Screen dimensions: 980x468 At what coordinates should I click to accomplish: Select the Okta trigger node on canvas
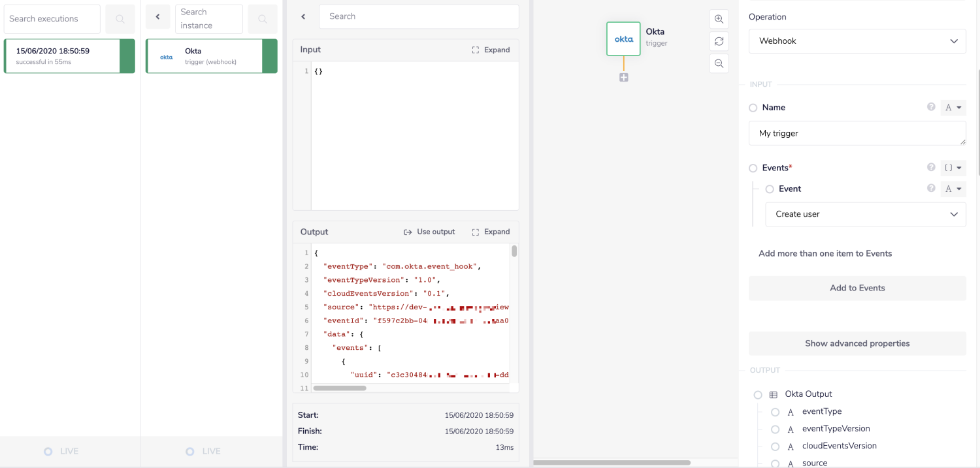click(x=623, y=39)
